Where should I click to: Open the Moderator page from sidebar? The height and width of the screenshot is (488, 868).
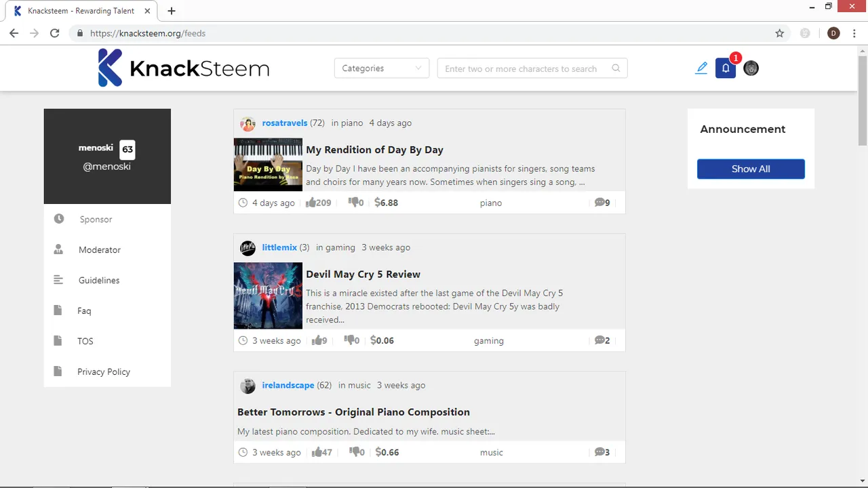click(x=100, y=249)
